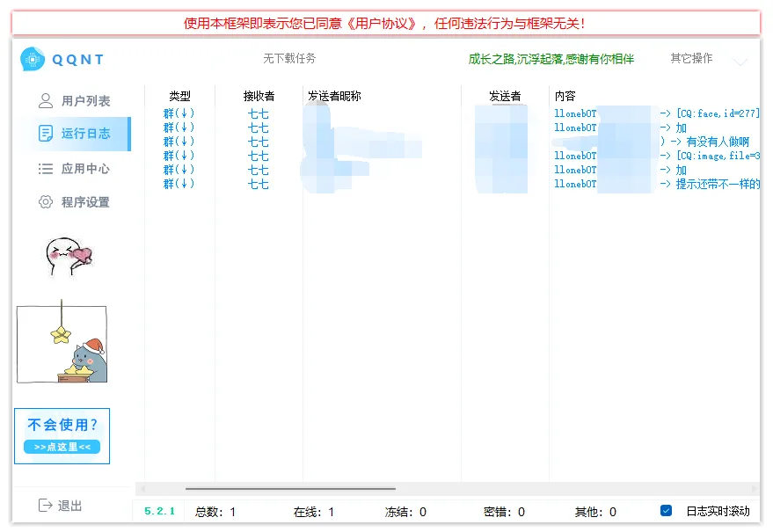This screenshot has width=773, height=532.
Task: Click the program settings gear icon
Action: (x=46, y=202)
